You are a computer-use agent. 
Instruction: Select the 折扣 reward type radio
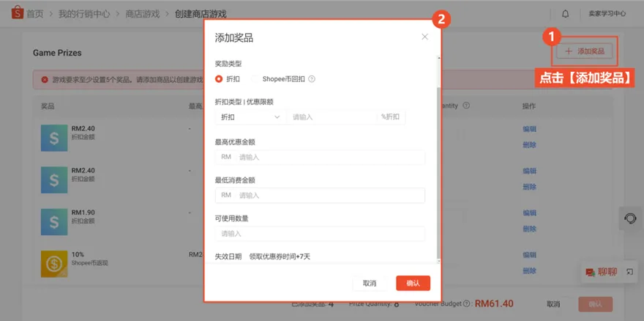coord(219,79)
